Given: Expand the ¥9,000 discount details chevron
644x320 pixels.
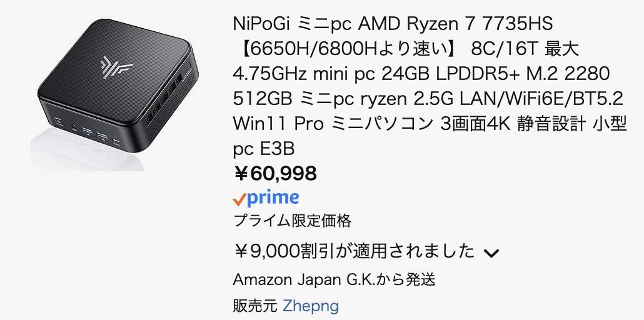Looking at the screenshot, I should coord(491,253).
